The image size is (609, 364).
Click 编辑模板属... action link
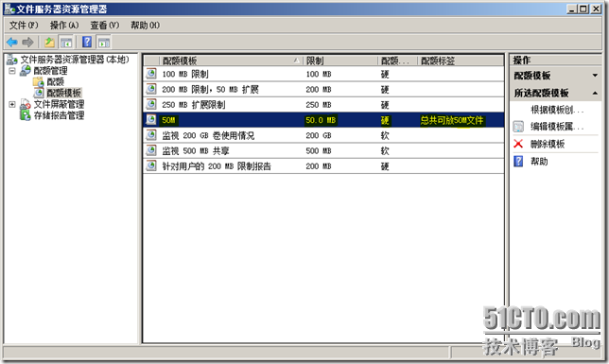tap(557, 127)
